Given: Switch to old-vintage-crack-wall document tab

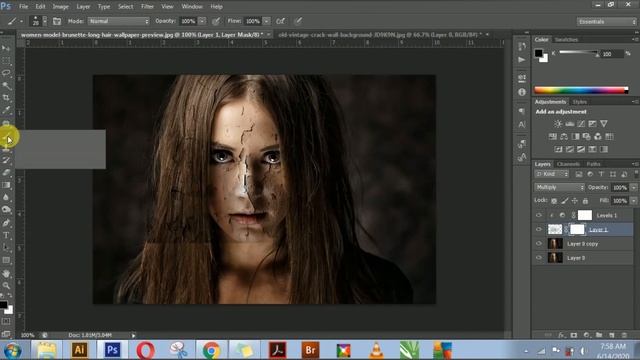Looking at the screenshot, I should click(x=379, y=35).
